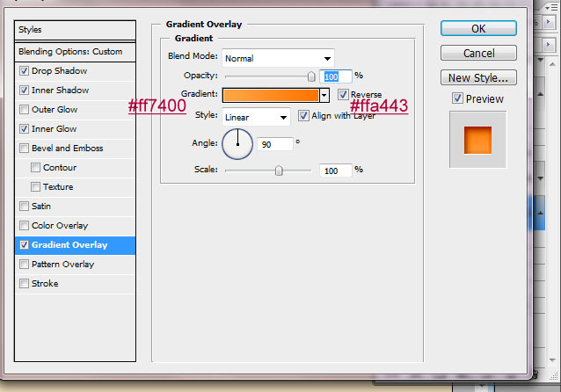Image resolution: width=561 pixels, height=392 pixels.
Task: Select the Gradient Overlay entry
Action: pos(69,245)
